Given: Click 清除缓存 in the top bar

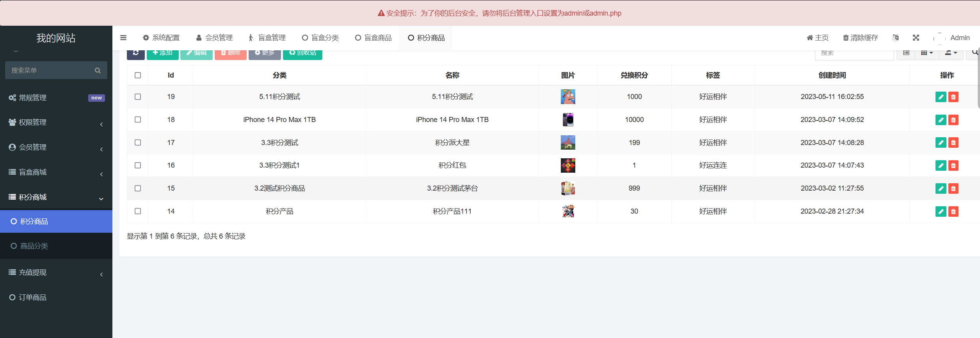Looking at the screenshot, I should coord(860,38).
